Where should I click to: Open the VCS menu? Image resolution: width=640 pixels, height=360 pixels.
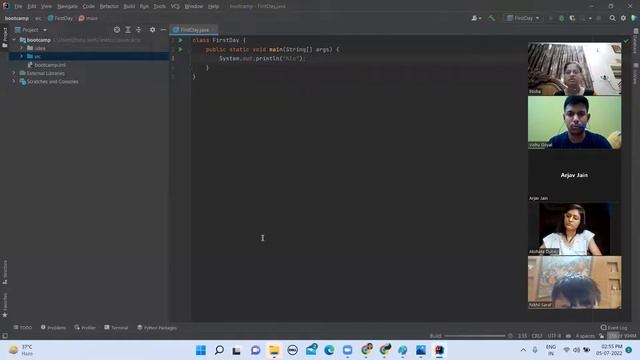(x=175, y=7)
